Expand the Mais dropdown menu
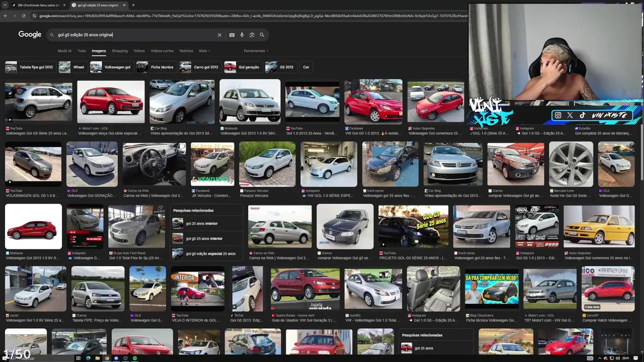 click(x=204, y=51)
